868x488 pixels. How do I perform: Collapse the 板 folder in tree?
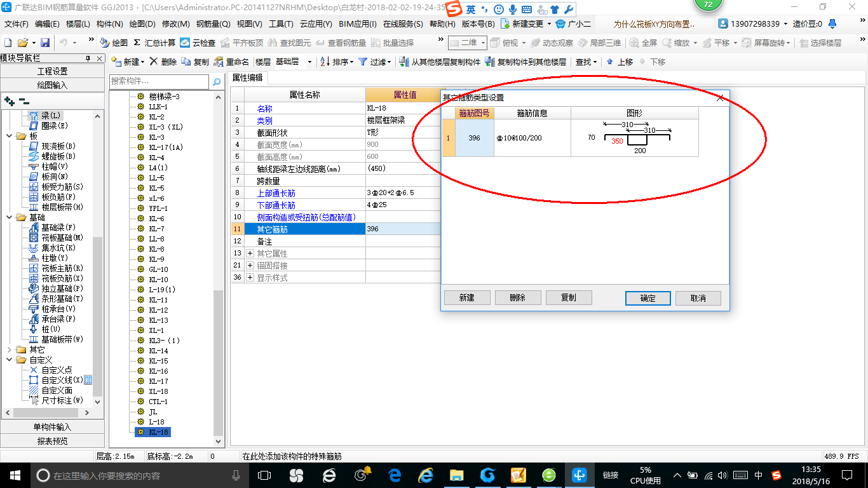click(9, 136)
